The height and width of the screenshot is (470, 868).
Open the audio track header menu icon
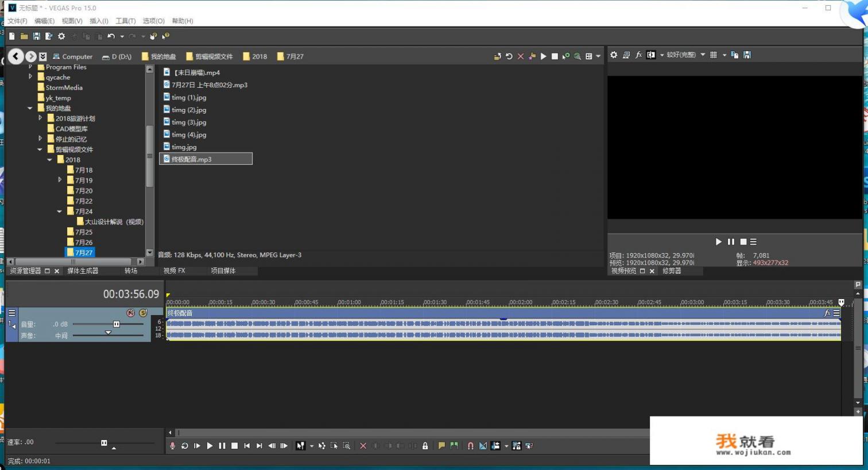click(x=11, y=313)
